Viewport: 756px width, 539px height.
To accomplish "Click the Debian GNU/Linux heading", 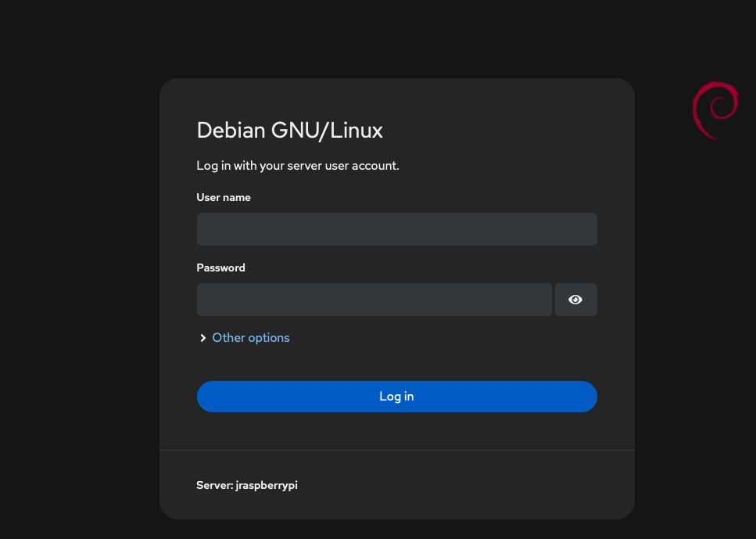I will [x=289, y=130].
